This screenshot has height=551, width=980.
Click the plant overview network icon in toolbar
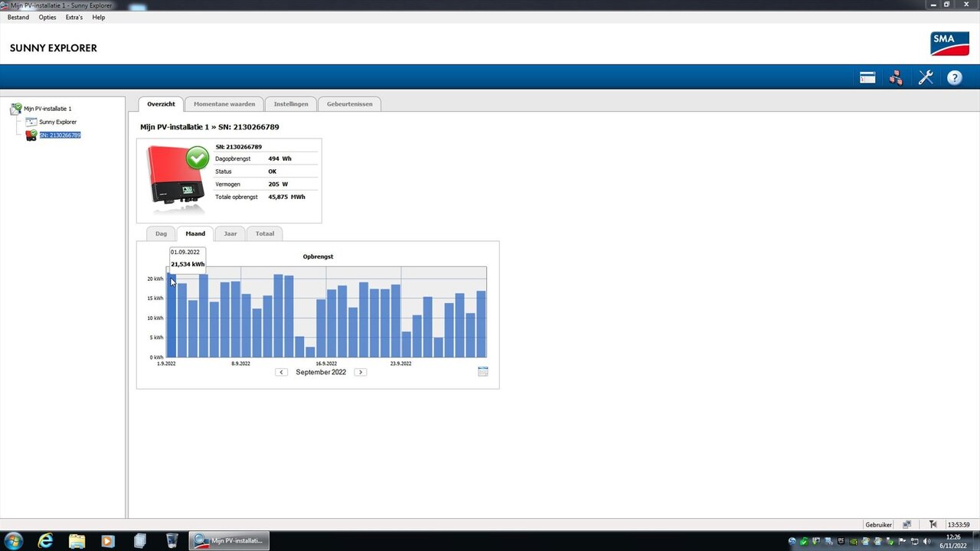pyautogui.click(x=895, y=77)
